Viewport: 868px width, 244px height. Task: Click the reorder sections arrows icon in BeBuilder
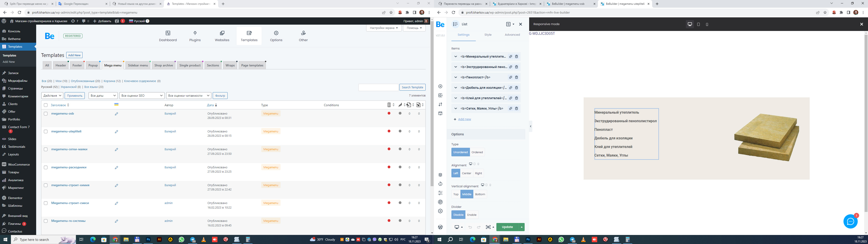point(440,104)
